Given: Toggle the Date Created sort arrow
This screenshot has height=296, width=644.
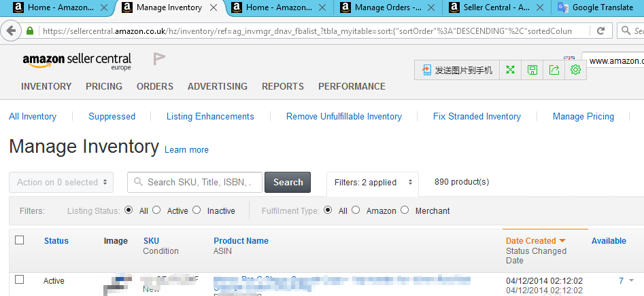Looking at the screenshot, I should click(562, 240).
